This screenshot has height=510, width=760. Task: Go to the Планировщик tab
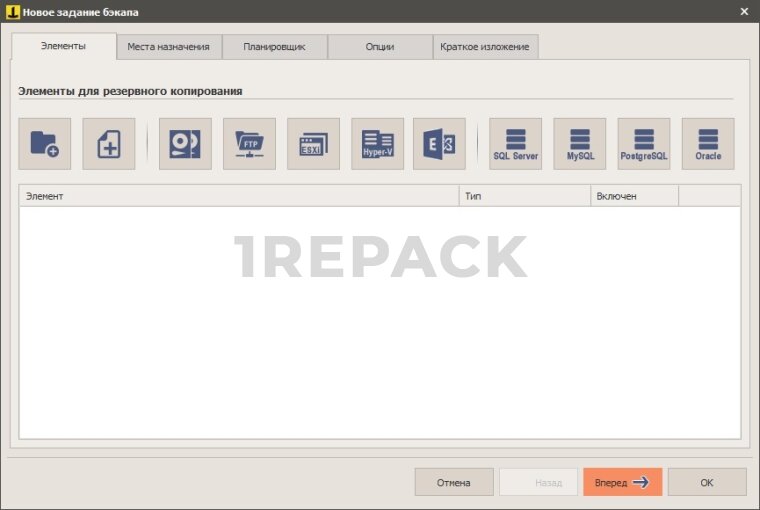click(274, 47)
